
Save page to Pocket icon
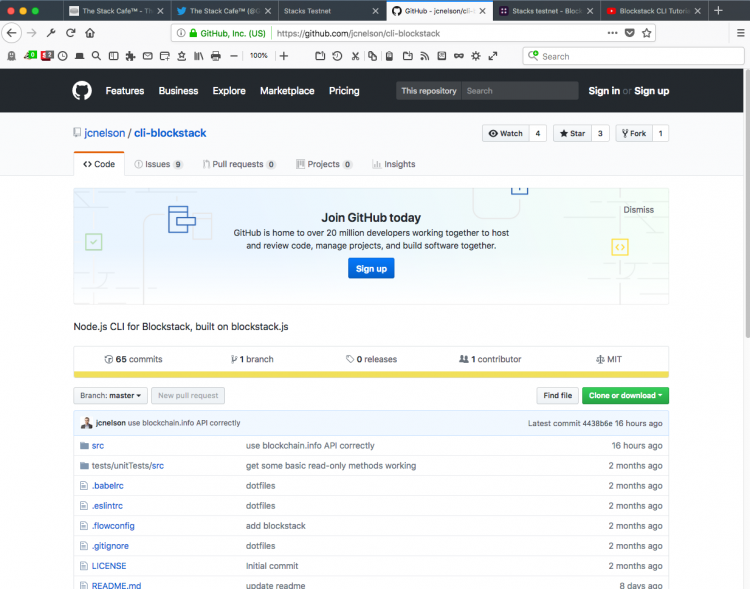tap(630, 33)
